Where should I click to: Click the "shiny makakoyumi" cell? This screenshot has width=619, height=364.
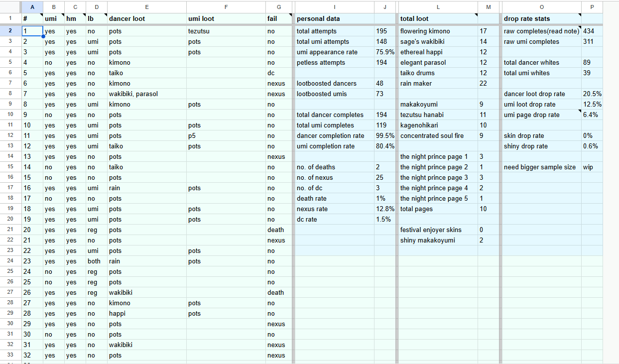click(x=438, y=241)
